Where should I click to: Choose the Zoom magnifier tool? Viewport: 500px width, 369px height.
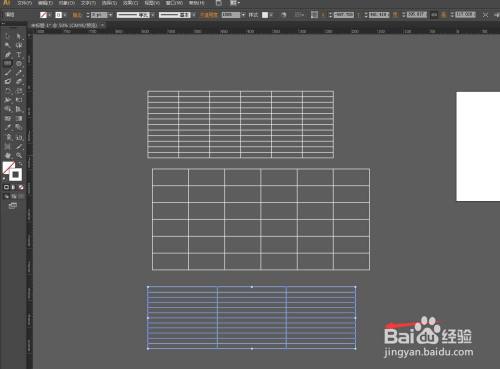tap(19, 156)
